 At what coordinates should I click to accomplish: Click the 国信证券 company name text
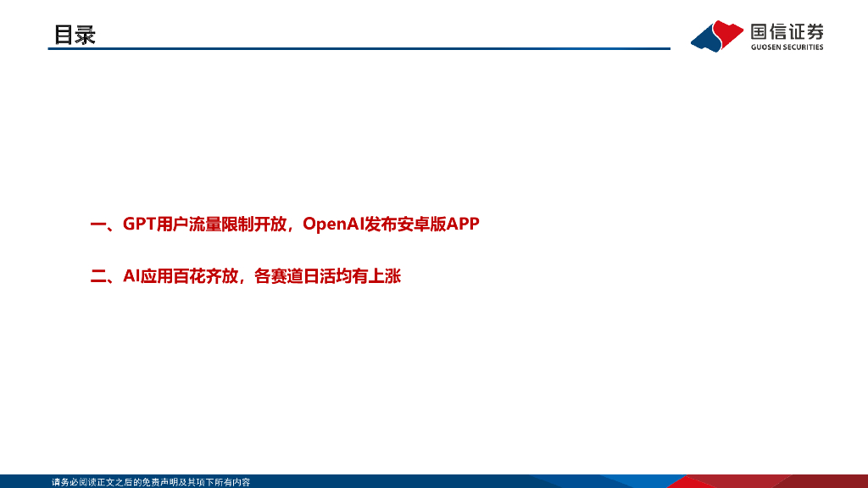787,31
